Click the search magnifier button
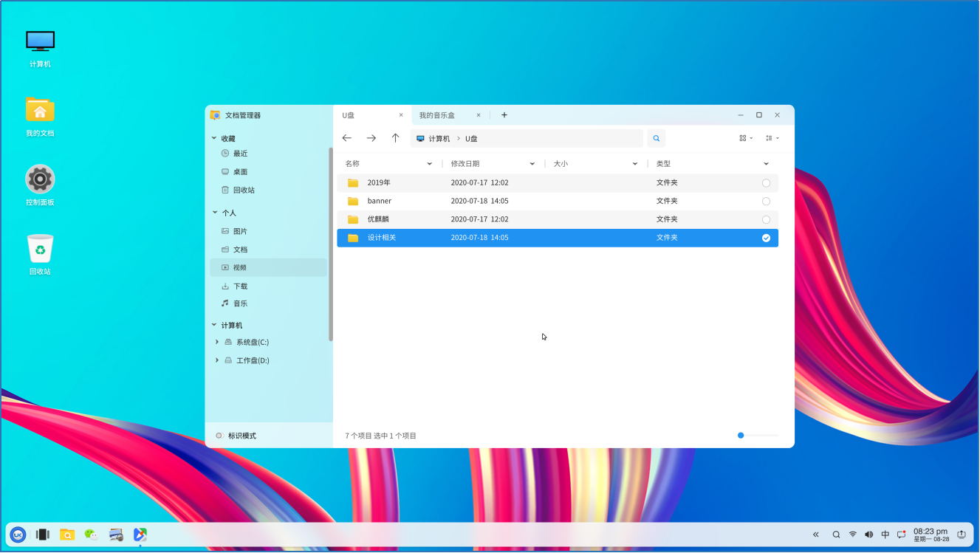This screenshot has height=553, width=980. 656,138
